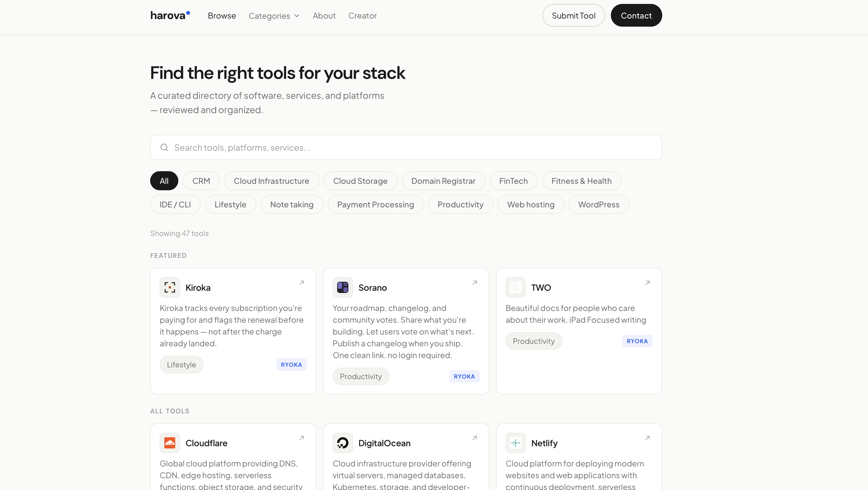Click the Lifestyle tag on Kiroka card
868x490 pixels.
click(x=181, y=364)
